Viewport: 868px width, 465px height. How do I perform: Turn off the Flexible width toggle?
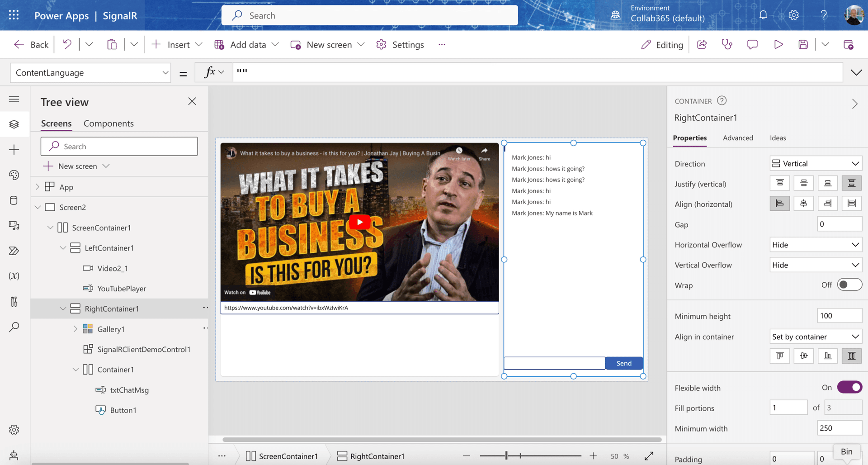click(849, 387)
